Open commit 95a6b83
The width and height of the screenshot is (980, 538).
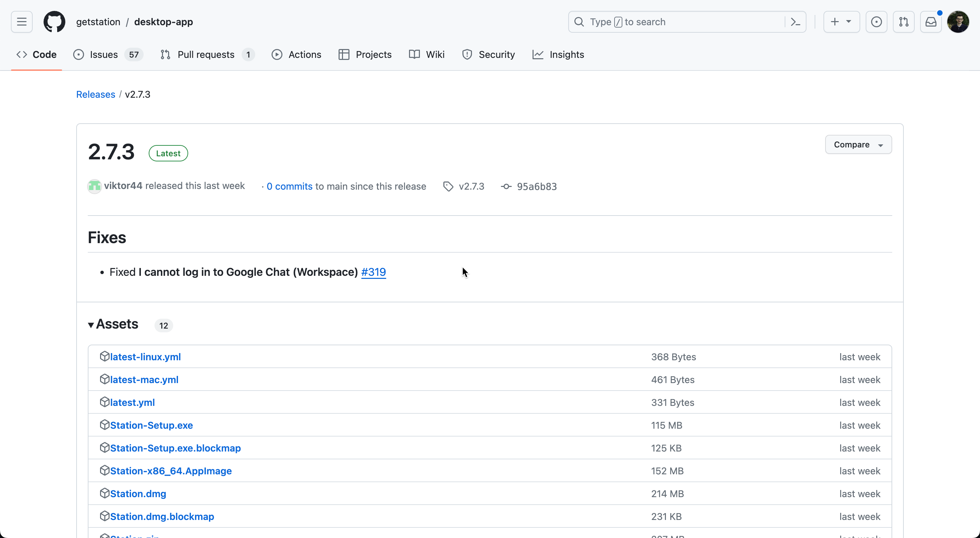coord(537,187)
